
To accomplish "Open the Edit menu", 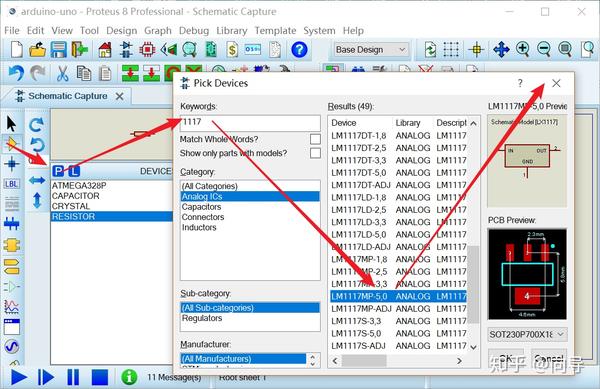I will point(35,31).
